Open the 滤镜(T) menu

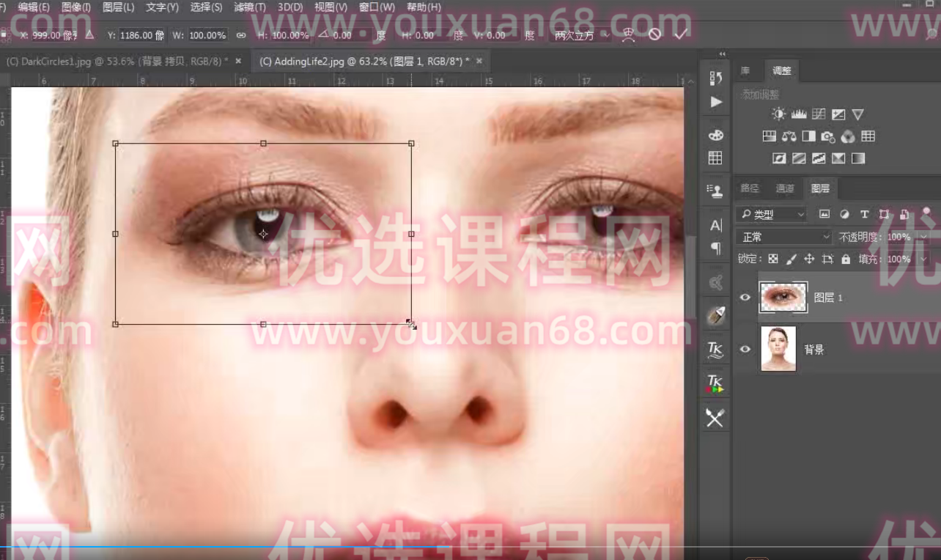[249, 7]
